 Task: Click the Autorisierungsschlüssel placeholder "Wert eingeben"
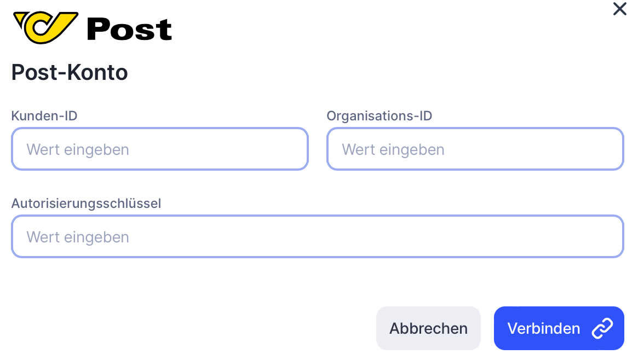pyautogui.click(x=78, y=237)
